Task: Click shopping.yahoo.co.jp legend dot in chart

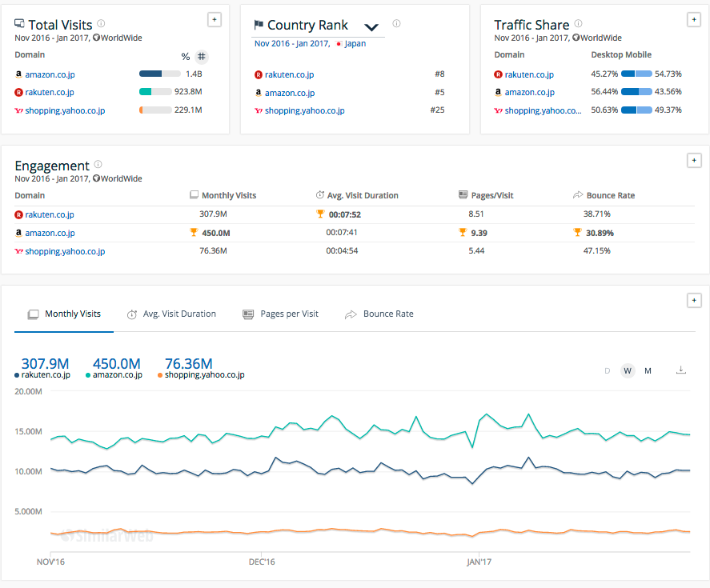Action: (160, 375)
